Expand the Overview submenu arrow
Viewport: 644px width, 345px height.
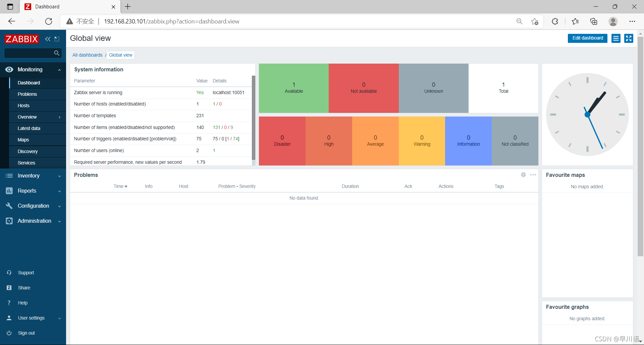(x=60, y=117)
